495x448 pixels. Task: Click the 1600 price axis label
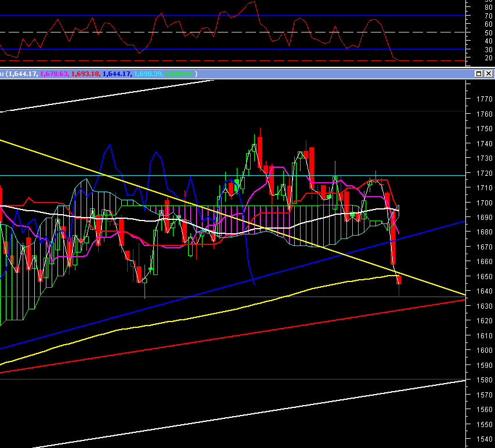[485, 351]
